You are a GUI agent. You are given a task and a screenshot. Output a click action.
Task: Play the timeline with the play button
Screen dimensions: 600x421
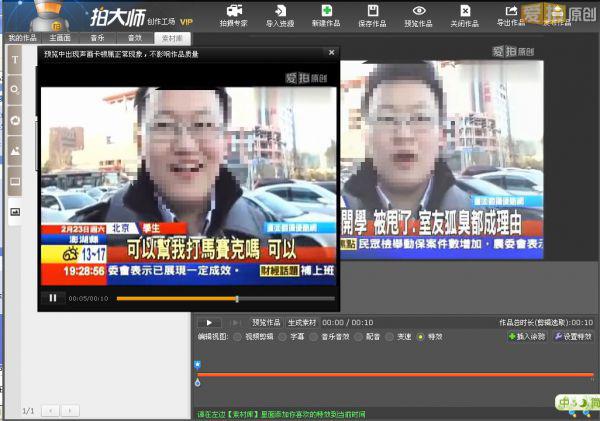(209, 323)
